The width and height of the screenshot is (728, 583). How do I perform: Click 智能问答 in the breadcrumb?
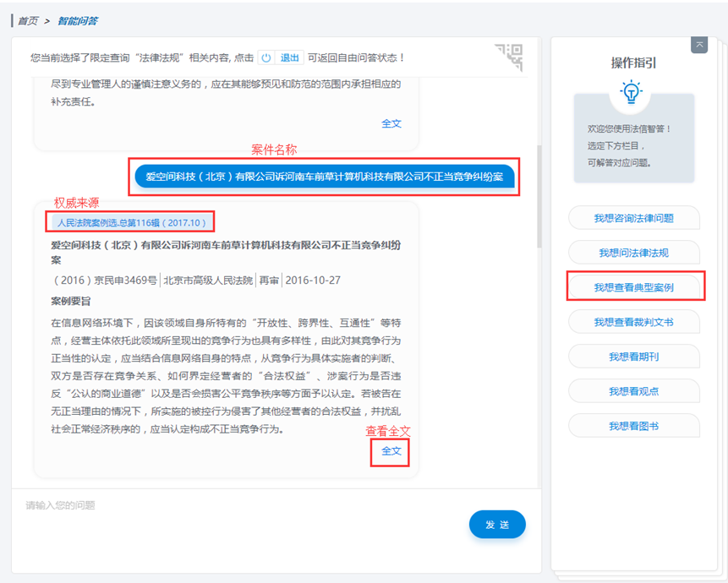point(78,21)
